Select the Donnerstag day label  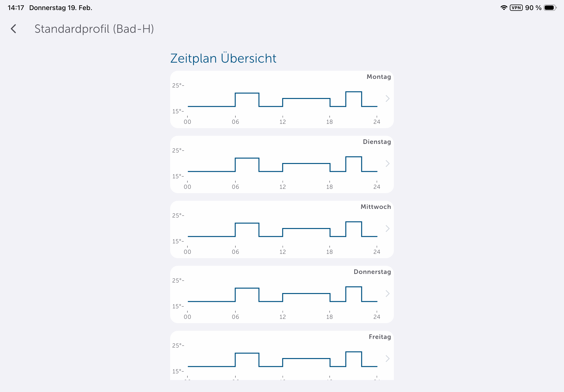coord(372,272)
